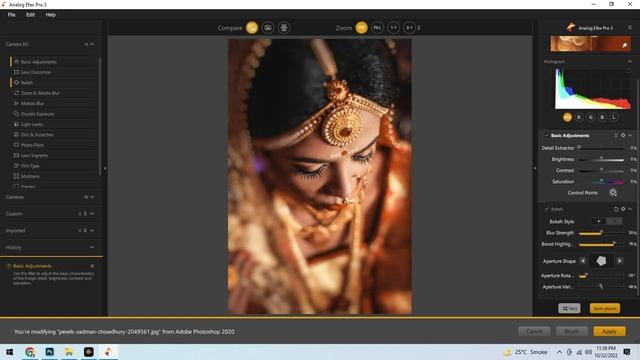Select the single image compare view button
The image size is (640, 360).
pos(252,28)
